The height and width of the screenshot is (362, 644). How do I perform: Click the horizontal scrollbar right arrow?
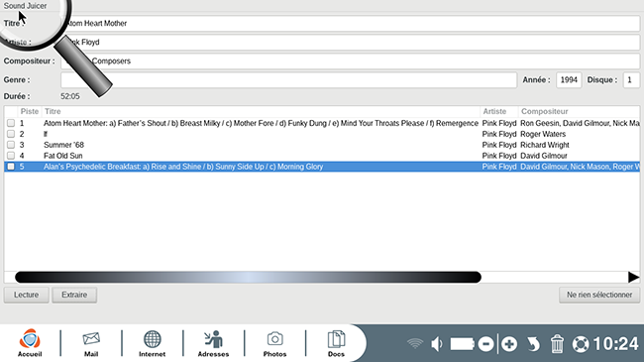click(x=633, y=278)
